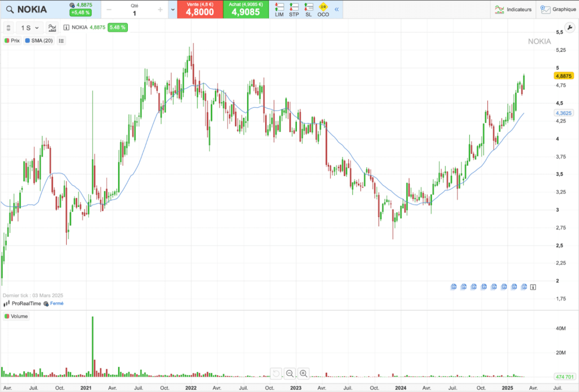Toggle the Prix series legend
The image size is (579, 392).
(12, 41)
